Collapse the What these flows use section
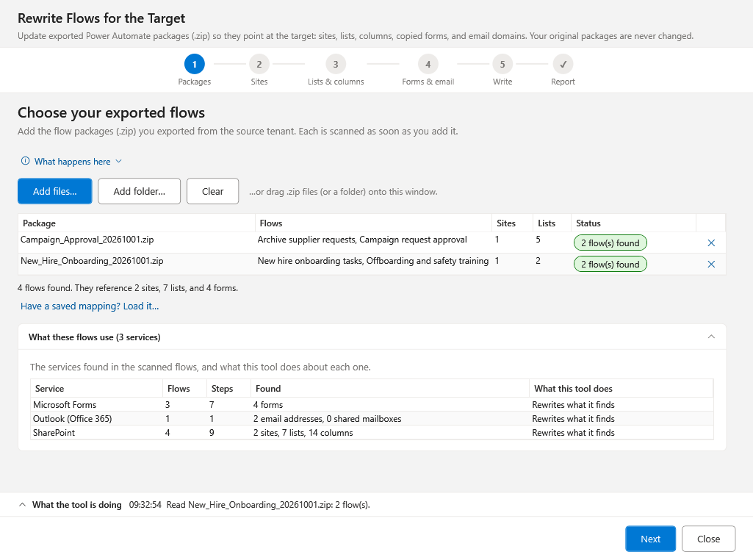Viewport: 753px width, 560px height. coord(711,337)
